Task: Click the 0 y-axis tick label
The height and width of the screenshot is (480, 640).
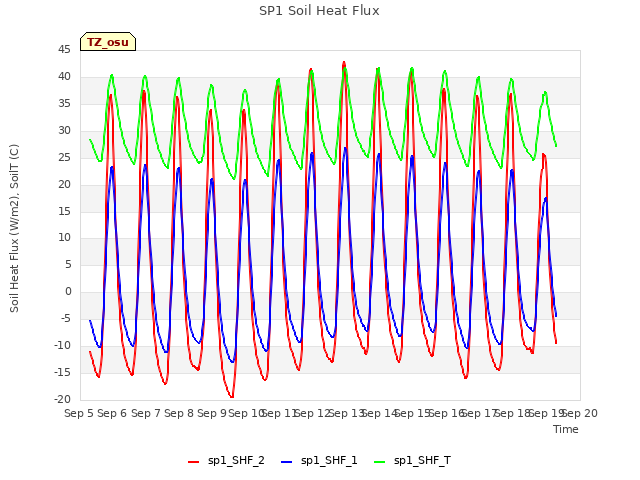Action: tap(68, 292)
